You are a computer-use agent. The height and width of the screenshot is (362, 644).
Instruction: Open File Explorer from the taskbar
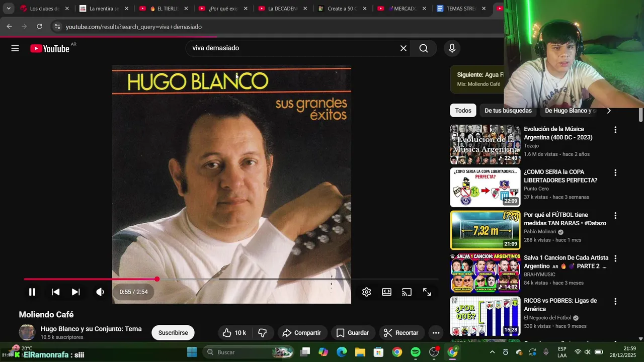360,352
